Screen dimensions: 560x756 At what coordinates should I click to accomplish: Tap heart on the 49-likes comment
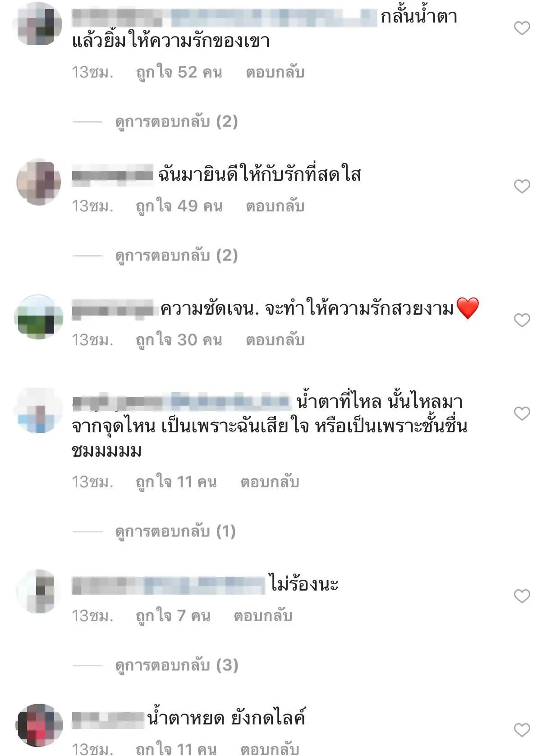point(522,186)
